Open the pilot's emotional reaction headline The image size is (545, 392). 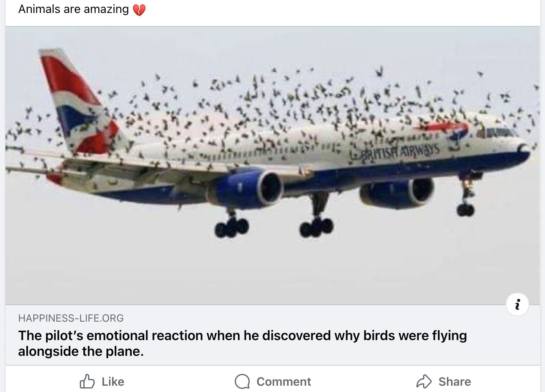(x=243, y=343)
